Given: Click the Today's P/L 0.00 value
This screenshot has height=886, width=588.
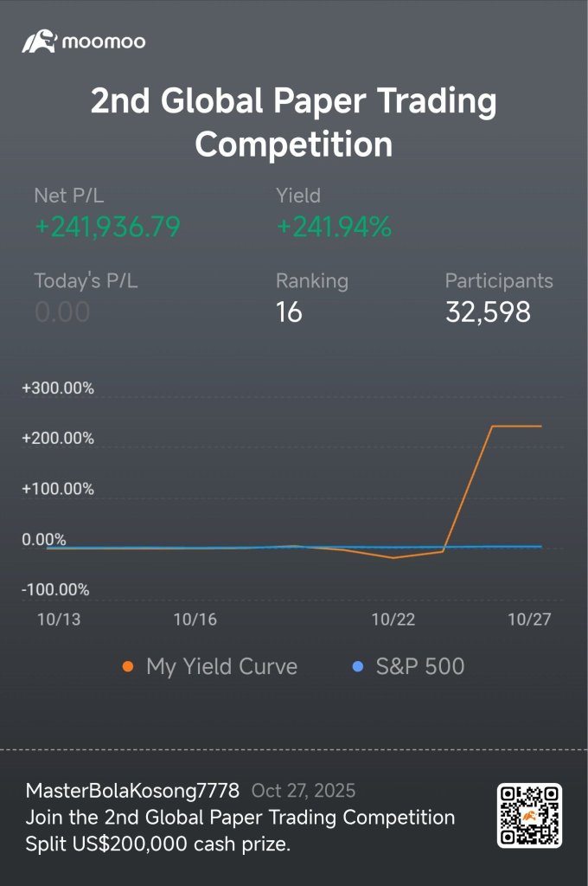Looking at the screenshot, I should coord(62,311).
